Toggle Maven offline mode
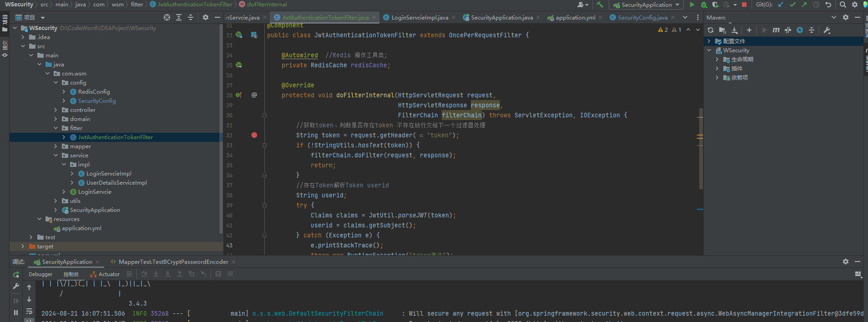The image size is (868, 322). tap(788, 30)
